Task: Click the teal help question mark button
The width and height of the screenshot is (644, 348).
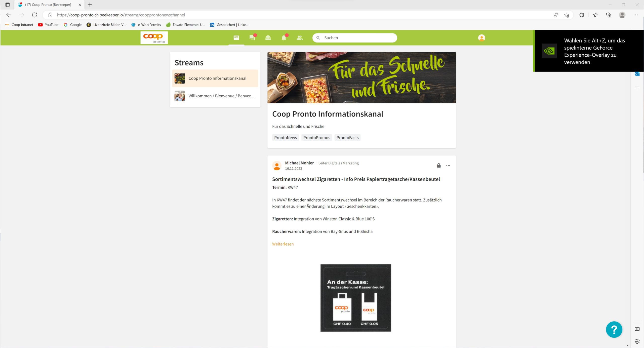Action: [x=614, y=329]
